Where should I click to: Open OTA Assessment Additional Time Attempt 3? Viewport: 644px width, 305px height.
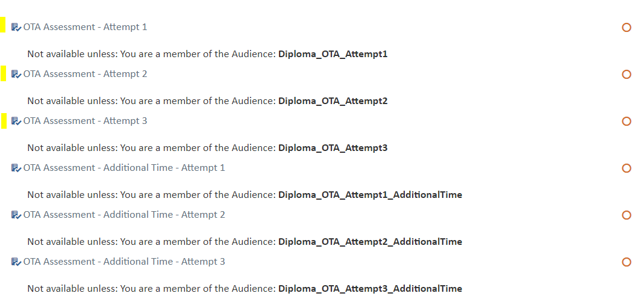[x=124, y=262]
